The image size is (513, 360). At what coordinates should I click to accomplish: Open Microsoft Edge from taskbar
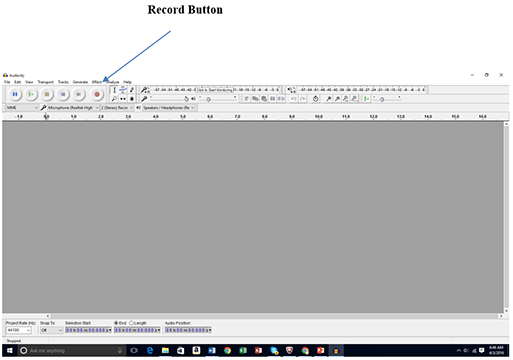click(x=150, y=350)
